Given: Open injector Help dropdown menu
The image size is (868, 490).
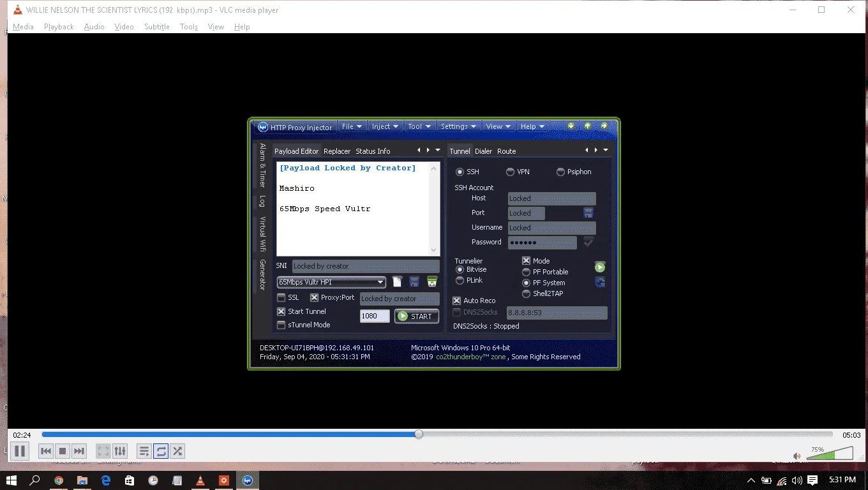Looking at the screenshot, I should (532, 126).
